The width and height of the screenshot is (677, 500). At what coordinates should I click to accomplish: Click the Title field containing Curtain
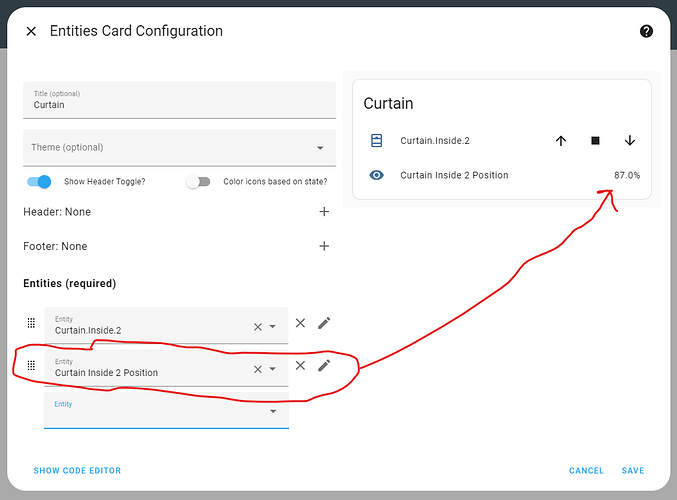click(x=180, y=100)
